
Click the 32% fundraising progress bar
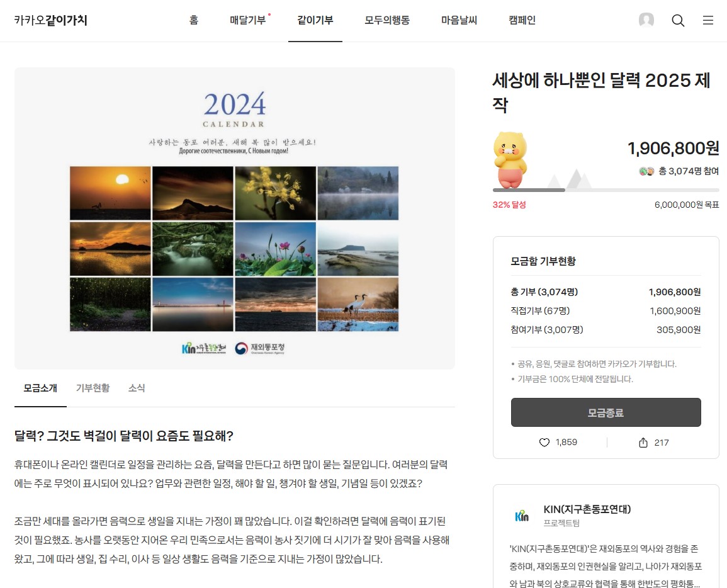tap(606, 190)
